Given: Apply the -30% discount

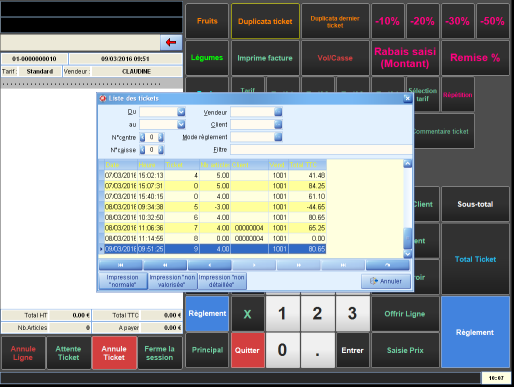Looking at the screenshot, I should click(x=458, y=21).
